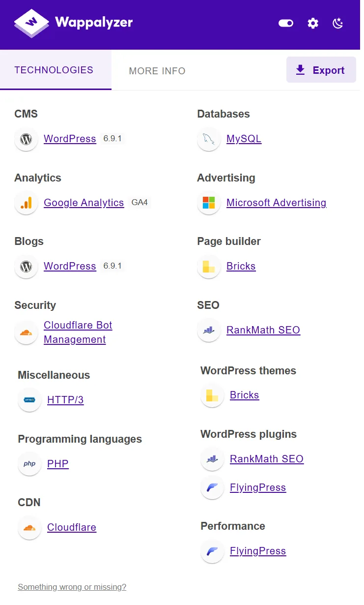Open RankMath SEO link under SEO
The width and height of the screenshot is (364, 605).
pos(263,330)
